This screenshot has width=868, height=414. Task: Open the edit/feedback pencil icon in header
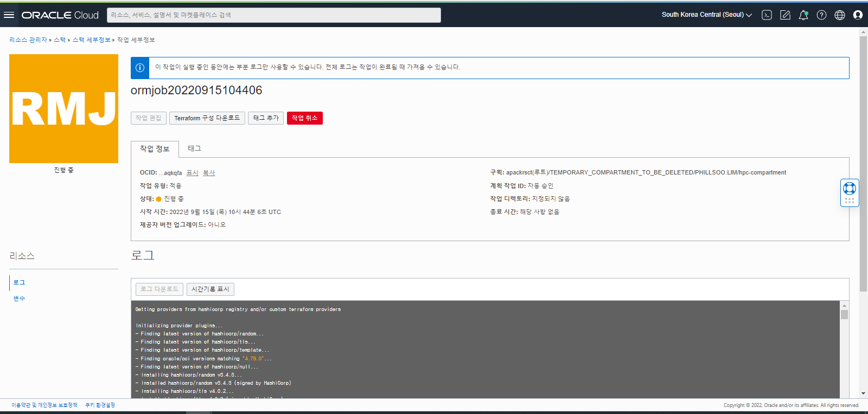click(x=785, y=15)
